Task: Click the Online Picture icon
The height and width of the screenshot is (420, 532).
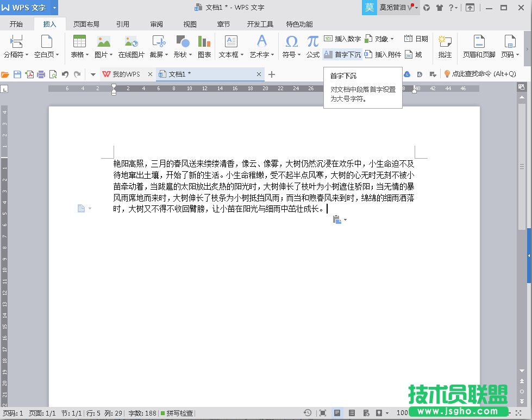Action: [x=131, y=42]
